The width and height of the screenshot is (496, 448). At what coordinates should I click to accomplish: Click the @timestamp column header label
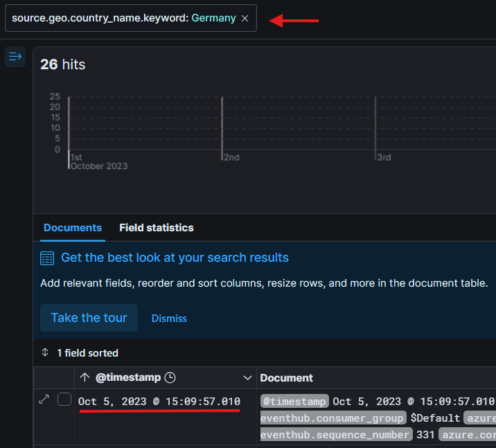coord(127,377)
